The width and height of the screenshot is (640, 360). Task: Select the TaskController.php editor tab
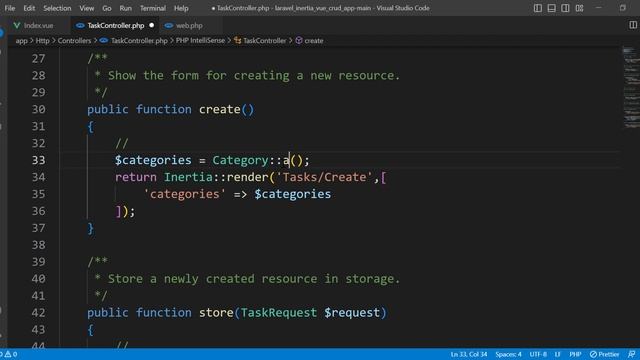pyautogui.click(x=116, y=25)
